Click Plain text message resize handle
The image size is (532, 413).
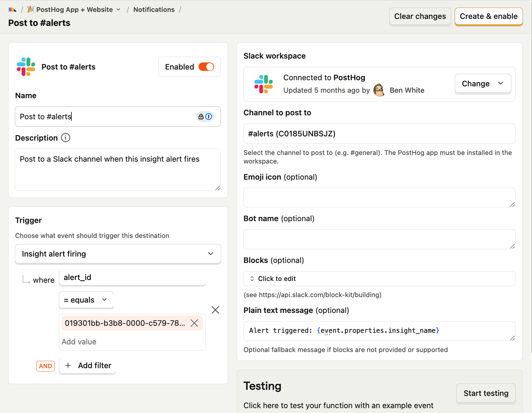(512, 338)
